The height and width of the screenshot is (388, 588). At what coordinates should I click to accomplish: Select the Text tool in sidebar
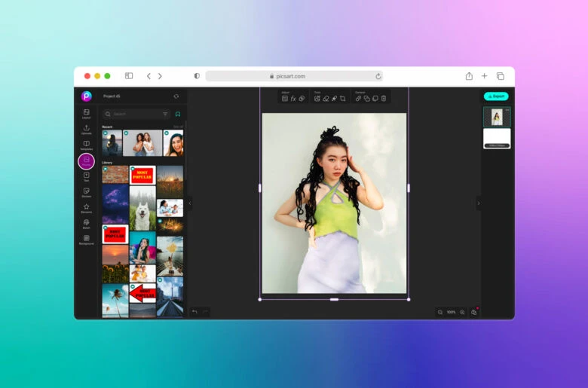pyautogui.click(x=86, y=176)
